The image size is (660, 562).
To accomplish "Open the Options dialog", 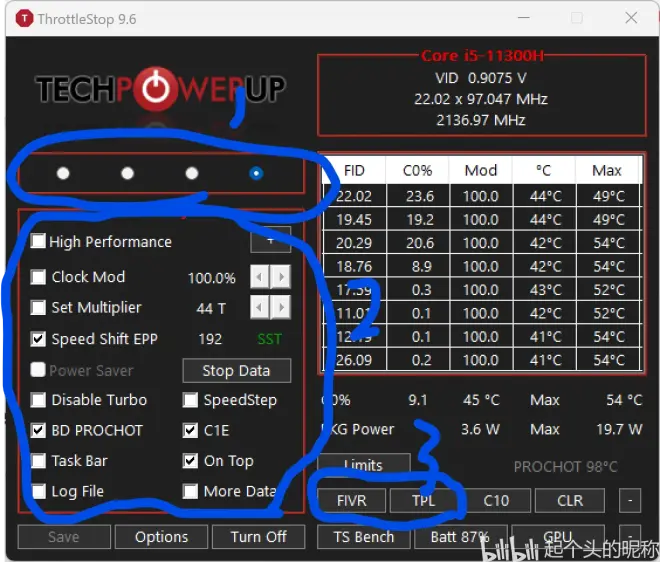I will 162,537.
